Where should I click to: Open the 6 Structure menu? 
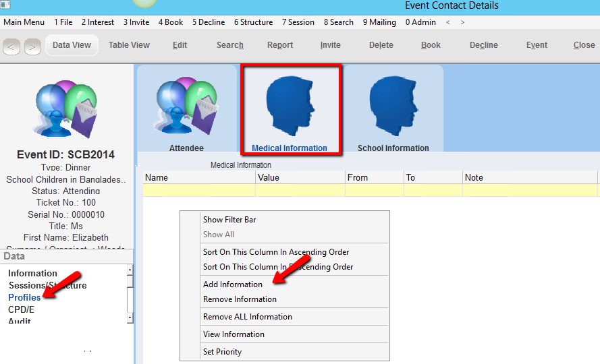pos(253,22)
